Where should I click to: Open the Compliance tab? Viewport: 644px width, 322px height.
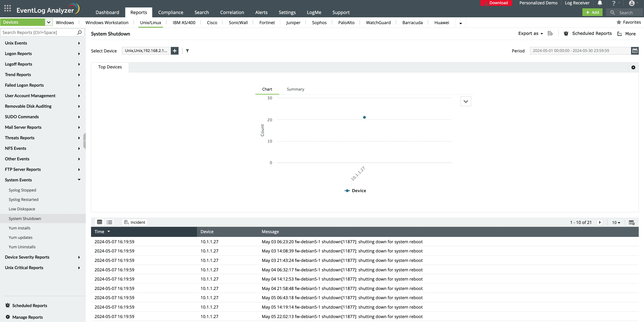click(x=170, y=12)
